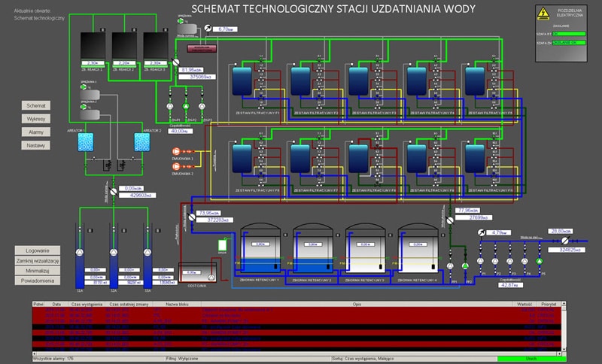The width and height of the screenshot is (602, 364).
Task: Open the Schemat view
Action: pos(35,106)
